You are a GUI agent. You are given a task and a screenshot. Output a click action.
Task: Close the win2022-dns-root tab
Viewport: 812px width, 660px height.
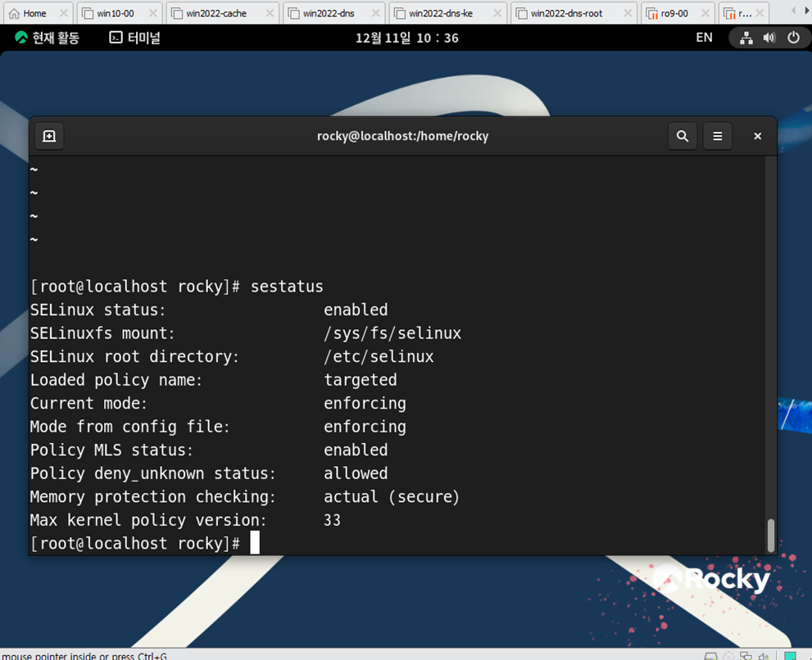pyautogui.click(x=628, y=13)
